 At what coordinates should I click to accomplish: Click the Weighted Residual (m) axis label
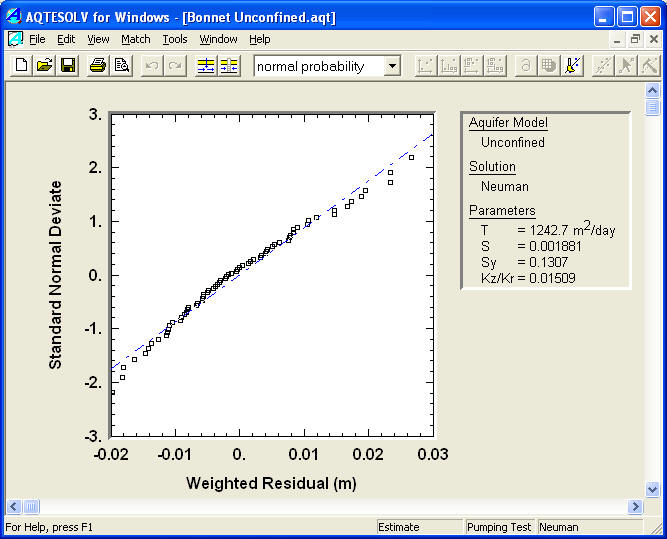pos(271,484)
